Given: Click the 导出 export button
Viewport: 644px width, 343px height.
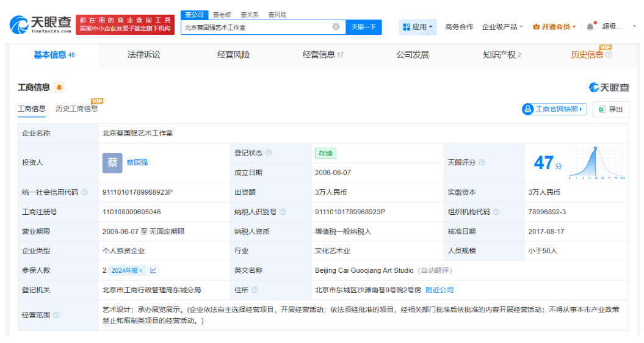Looking at the screenshot, I should click(611, 109).
